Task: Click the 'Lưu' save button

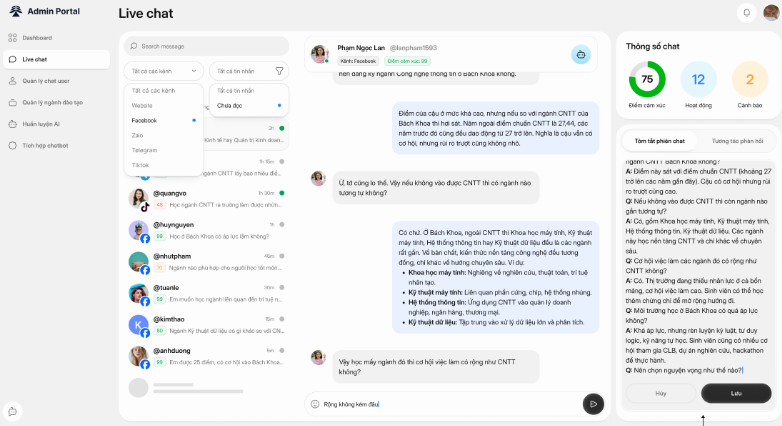Action: pyautogui.click(x=736, y=393)
